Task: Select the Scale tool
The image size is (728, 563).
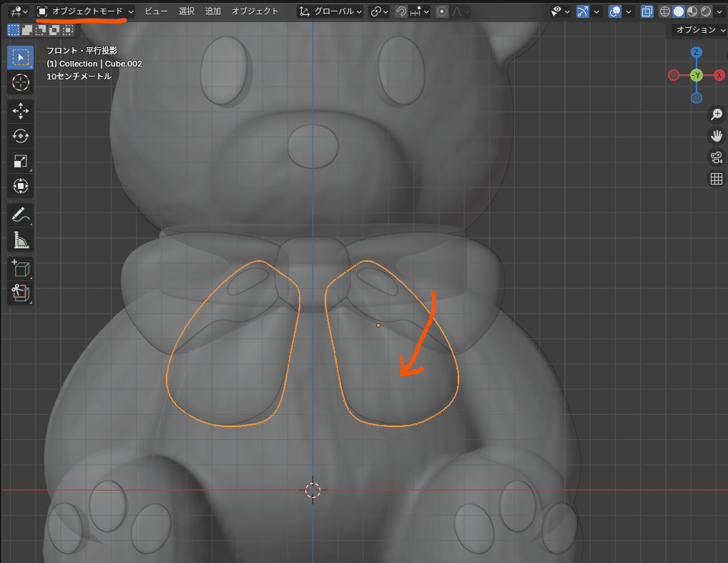Action: 21,161
